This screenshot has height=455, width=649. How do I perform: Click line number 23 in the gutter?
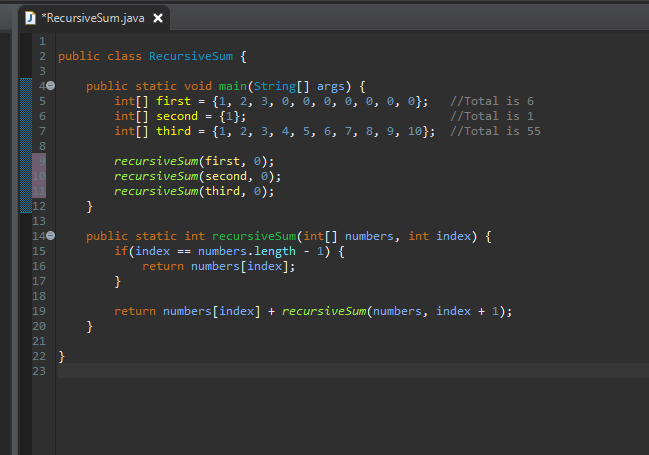(x=39, y=371)
